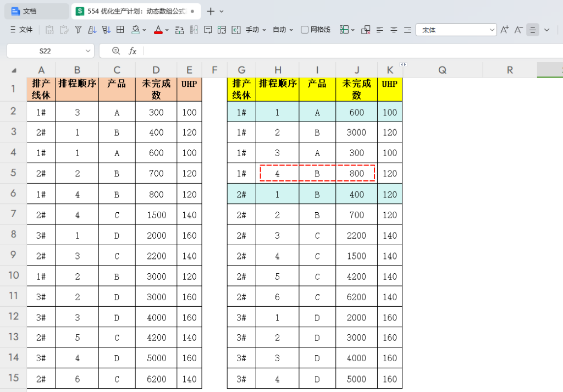Click cell I6 containing B
The image size is (563, 392).
(317, 194)
